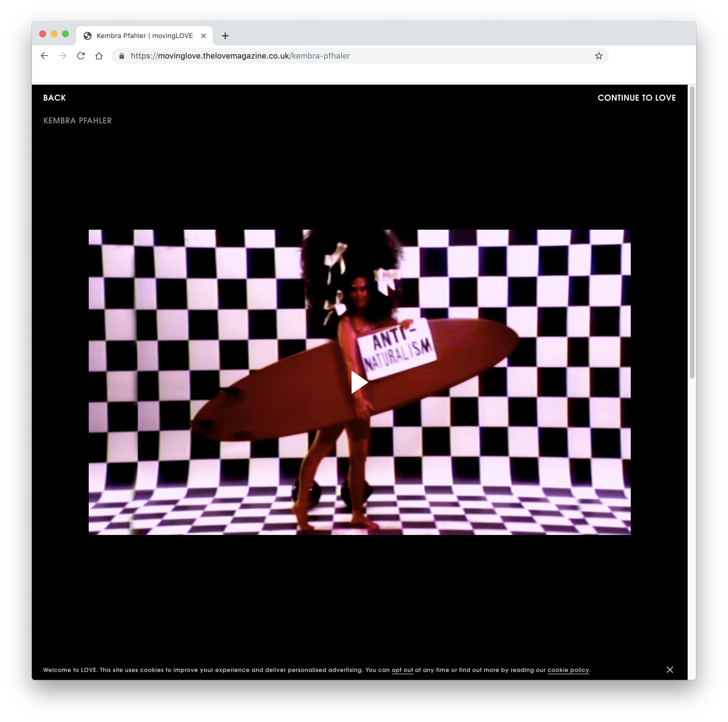
Task: Open a new browser tab
Action: (x=225, y=36)
